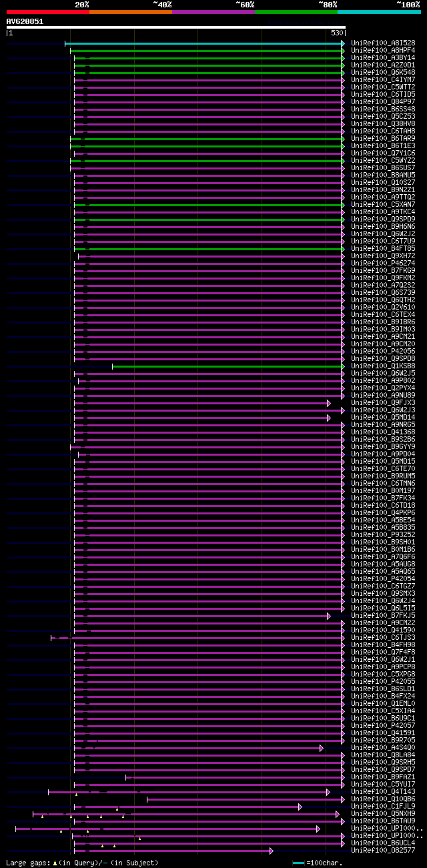Click the green arrowhead of UniRef100_A3BY14
The image size is (427, 868).
[343, 57]
